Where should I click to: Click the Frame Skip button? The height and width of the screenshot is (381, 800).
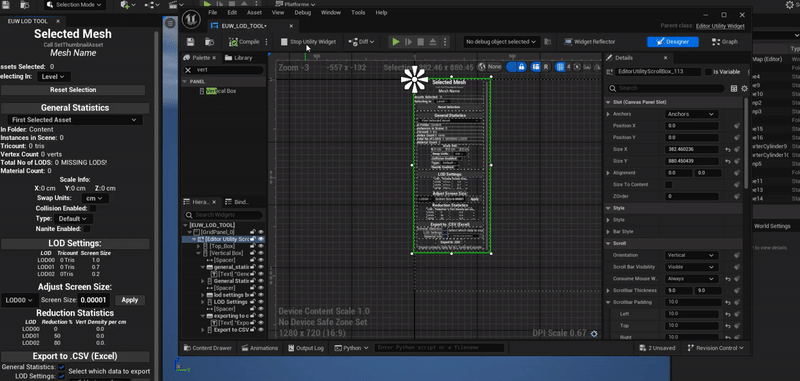point(408,42)
